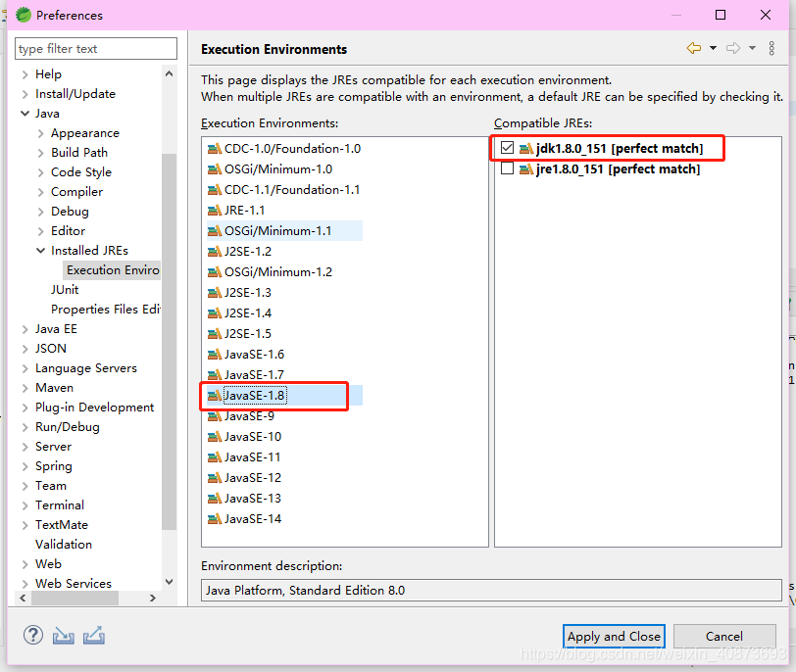Click the import preferences icon
This screenshot has height=672, width=796.
pyautogui.click(x=63, y=635)
